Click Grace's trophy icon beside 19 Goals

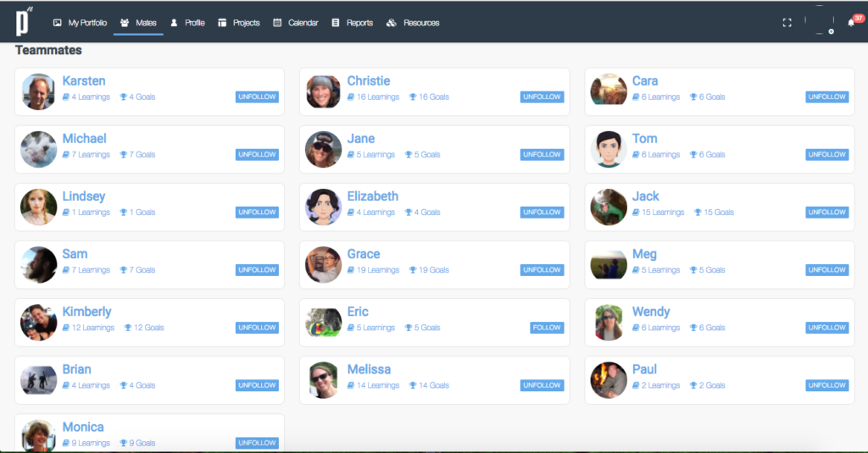413,270
